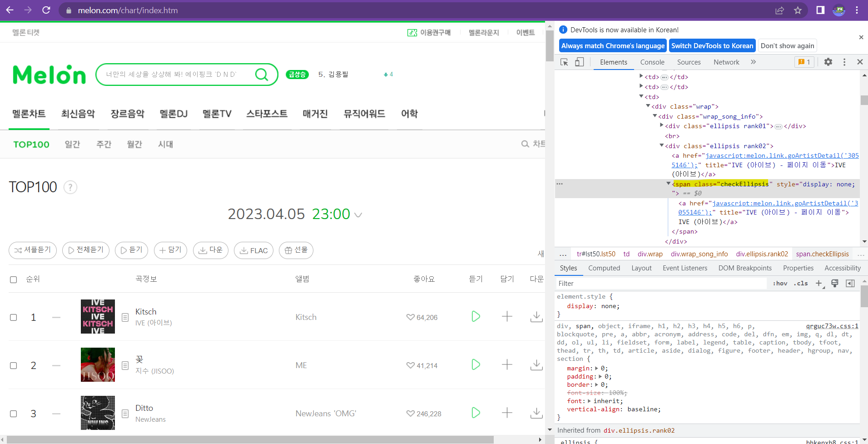
Task: Click the 전체듣기 play all button
Action: pyautogui.click(x=86, y=250)
